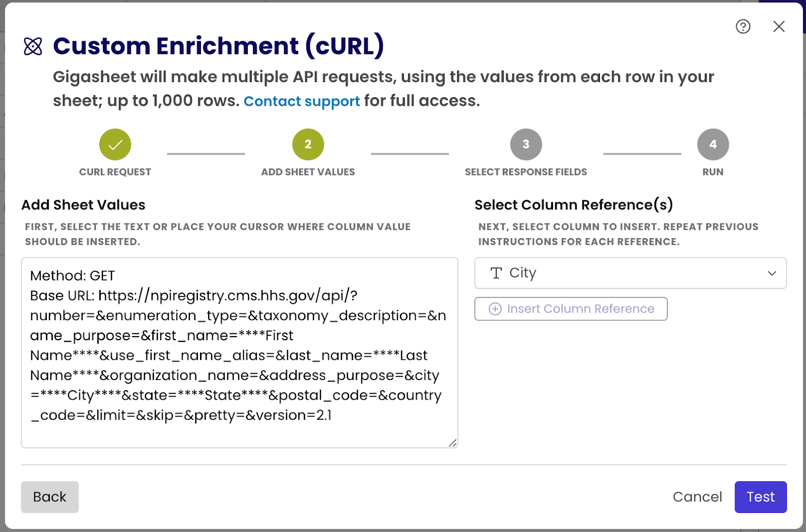Select the text-type T icon beside City
806x532 pixels.
coord(496,273)
